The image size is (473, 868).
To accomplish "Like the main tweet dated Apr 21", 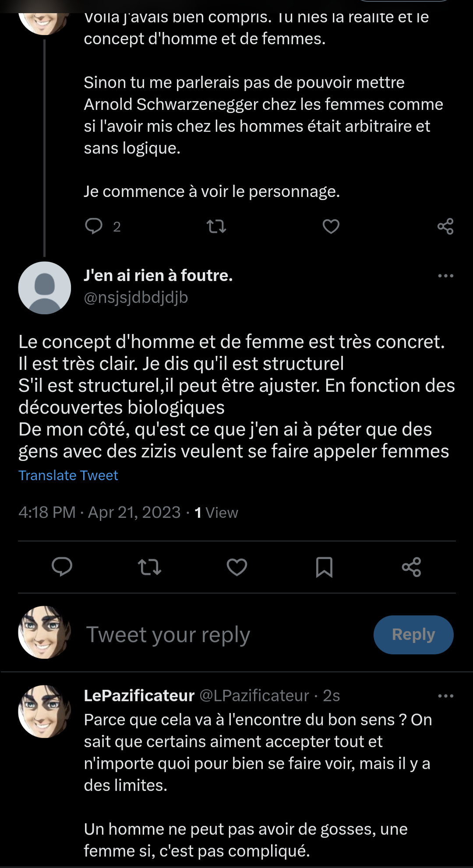I will [x=236, y=567].
